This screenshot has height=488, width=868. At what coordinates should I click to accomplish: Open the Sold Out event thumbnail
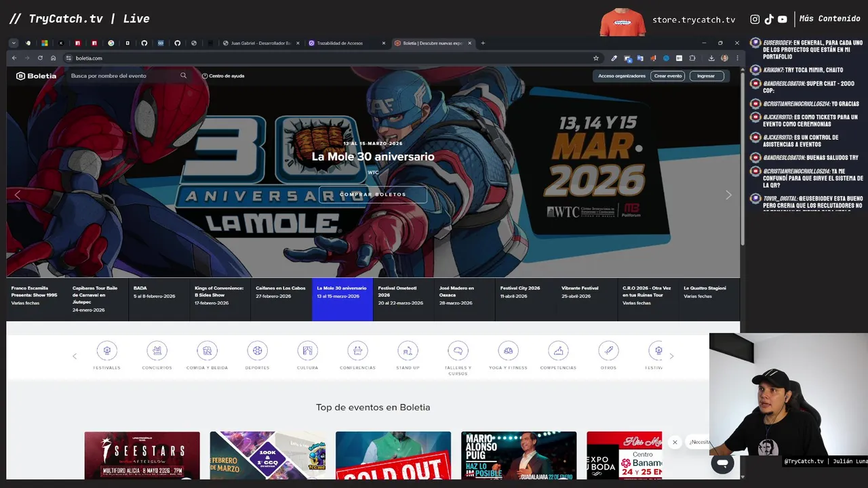(x=393, y=455)
